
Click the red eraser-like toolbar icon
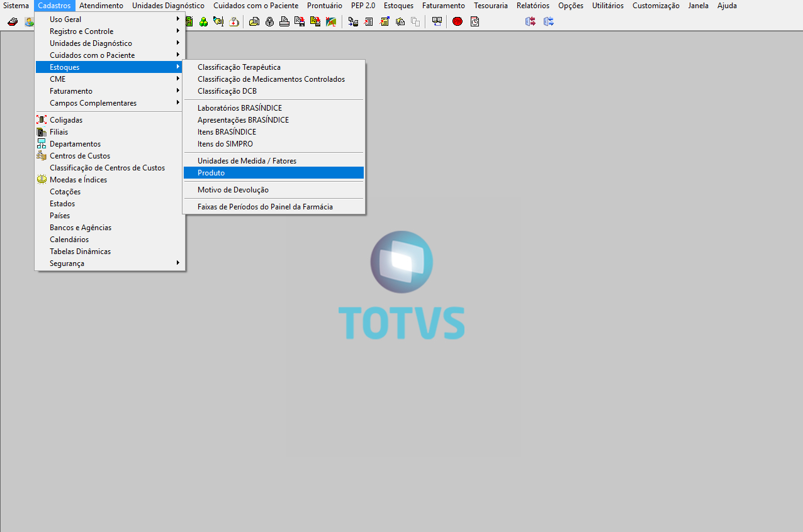coord(13,21)
